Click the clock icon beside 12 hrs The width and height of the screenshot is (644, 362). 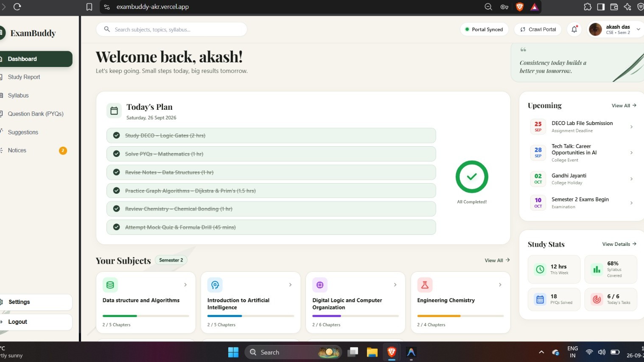coord(540,269)
